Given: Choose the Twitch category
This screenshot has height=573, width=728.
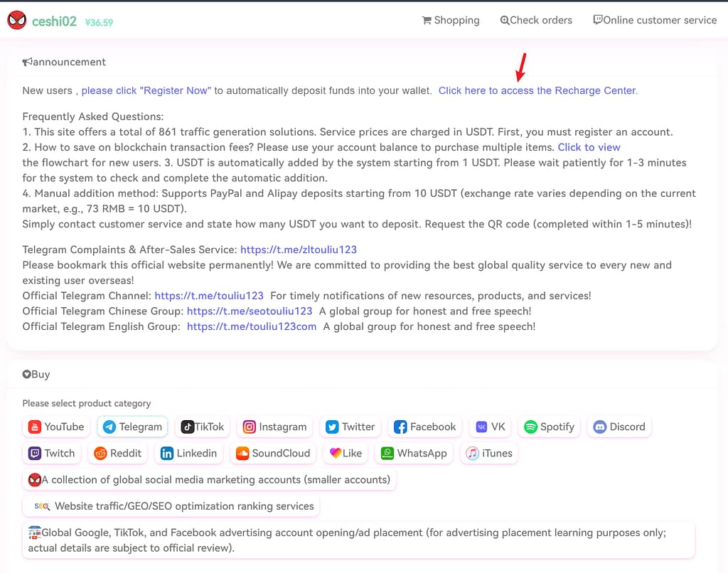Looking at the screenshot, I should click(x=51, y=453).
